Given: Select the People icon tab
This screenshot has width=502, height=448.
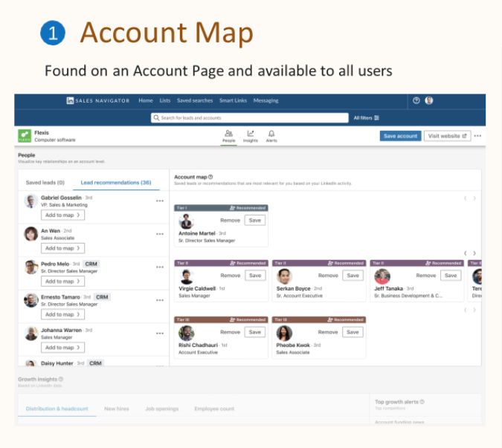Looking at the screenshot, I should click(229, 134).
